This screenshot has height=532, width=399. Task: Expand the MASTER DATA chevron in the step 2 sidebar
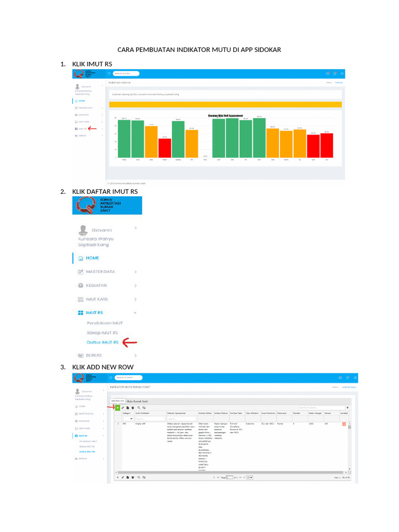click(x=136, y=272)
